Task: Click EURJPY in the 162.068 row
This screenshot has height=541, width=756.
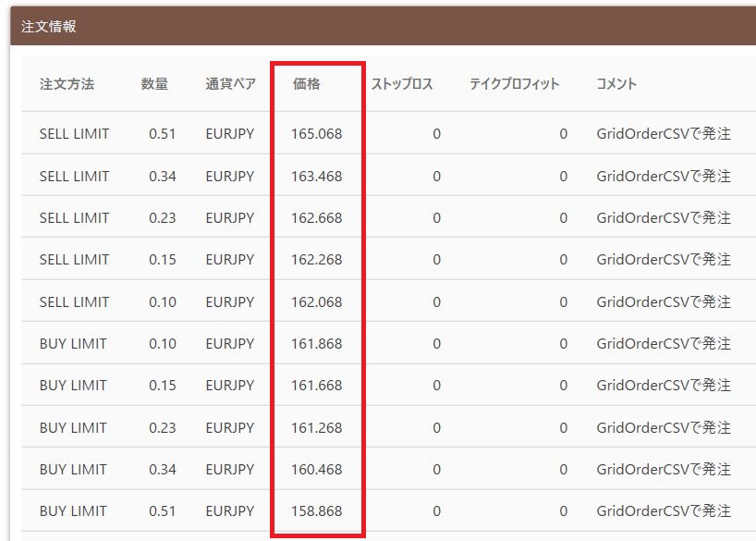Action: pos(229,302)
